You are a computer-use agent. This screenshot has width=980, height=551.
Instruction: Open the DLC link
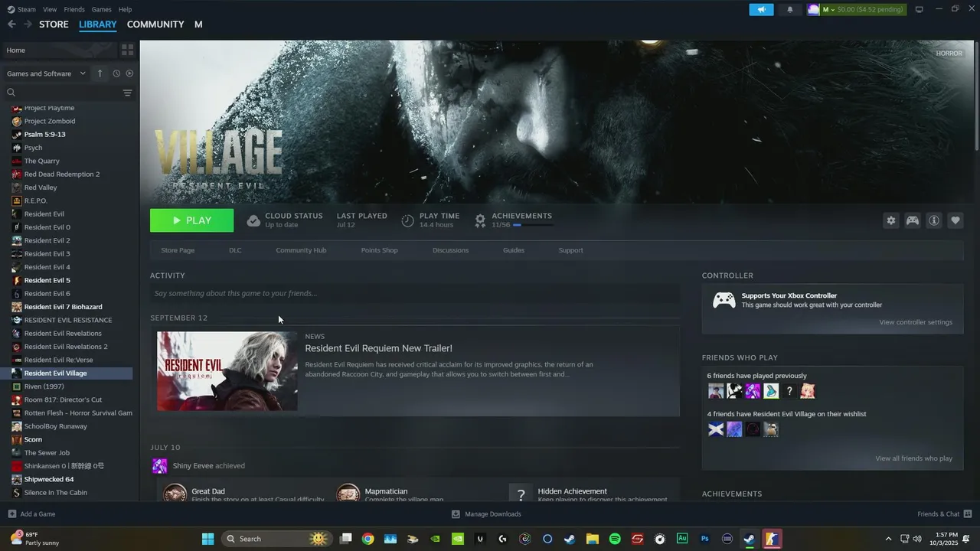tap(235, 250)
